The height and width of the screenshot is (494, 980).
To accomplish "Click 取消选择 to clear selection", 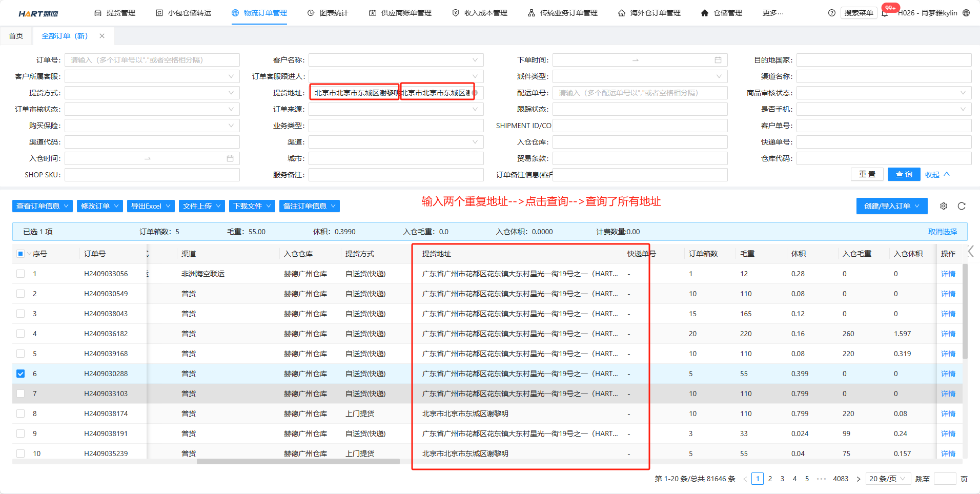I will [x=942, y=232].
